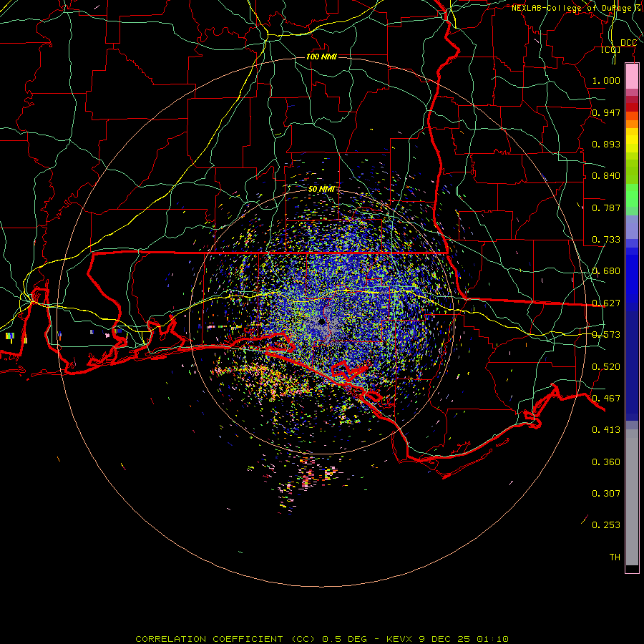Click the 0.520 legend value
This screenshot has height=644, width=644.
pos(606,367)
